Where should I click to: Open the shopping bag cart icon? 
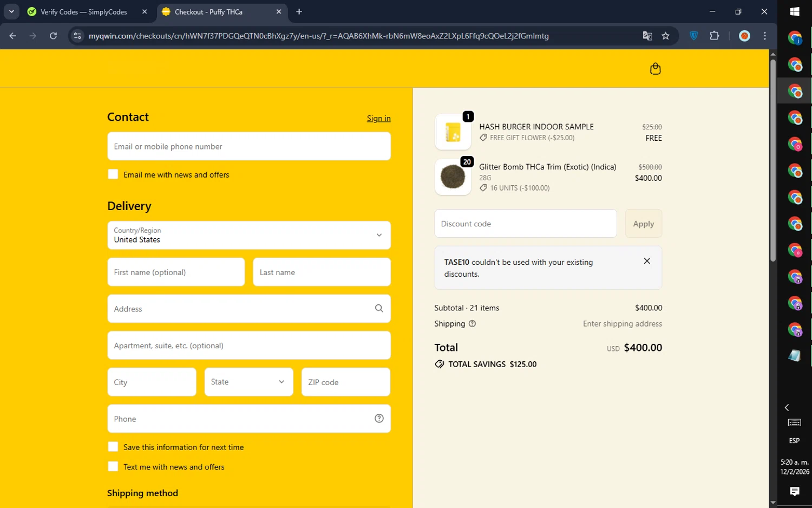(x=655, y=69)
